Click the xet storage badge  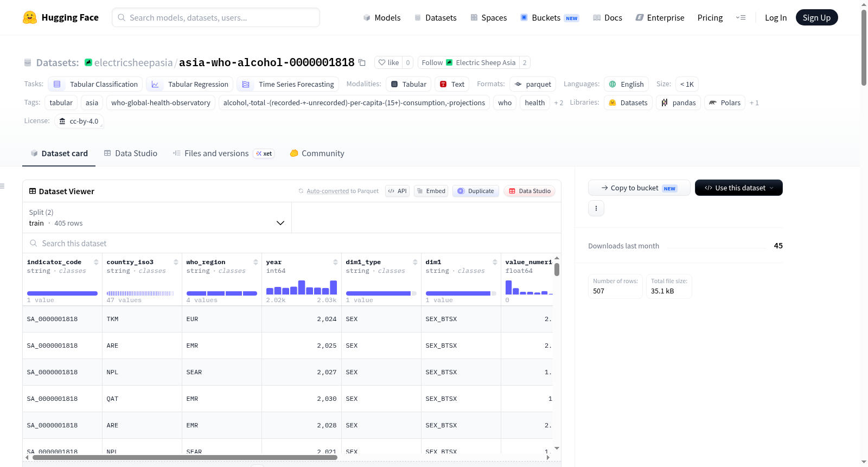click(264, 153)
